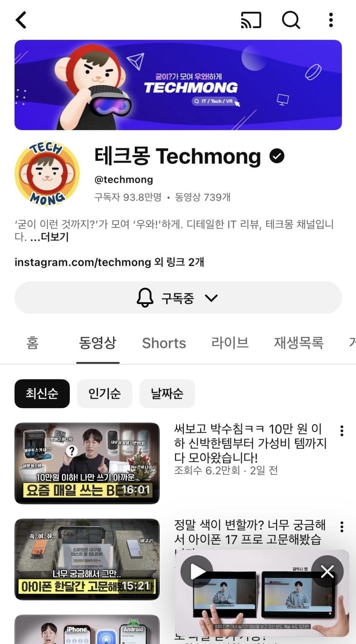Select the 날짜순 sort chip
The height and width of the screenshot is (644, 356).
pyautogui.click(x=167, y=394)
